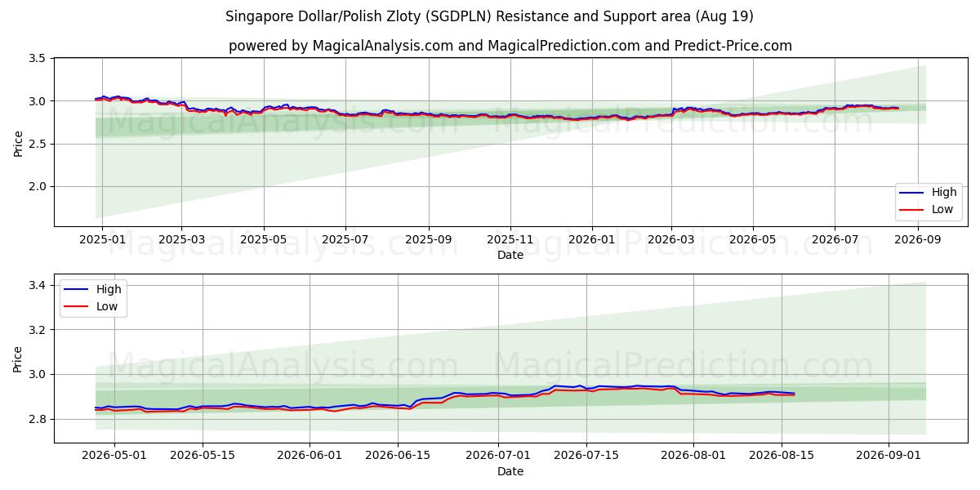This screenshot has height=490, width=980.
Task: Click the 2026-01 tick label
Action: point(592,240)
